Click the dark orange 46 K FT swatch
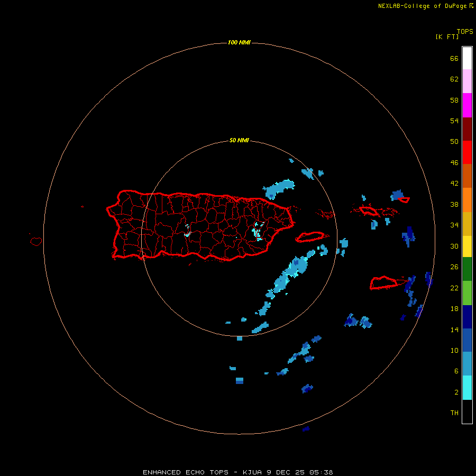The image size is (476, 476). (467, 176)
